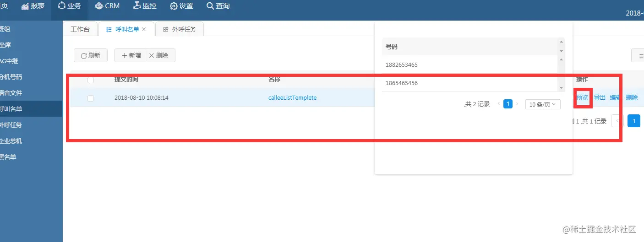Viewport: 644px width, 242px height.
Task: Open the 监控 menu
Action: [145, 6]
